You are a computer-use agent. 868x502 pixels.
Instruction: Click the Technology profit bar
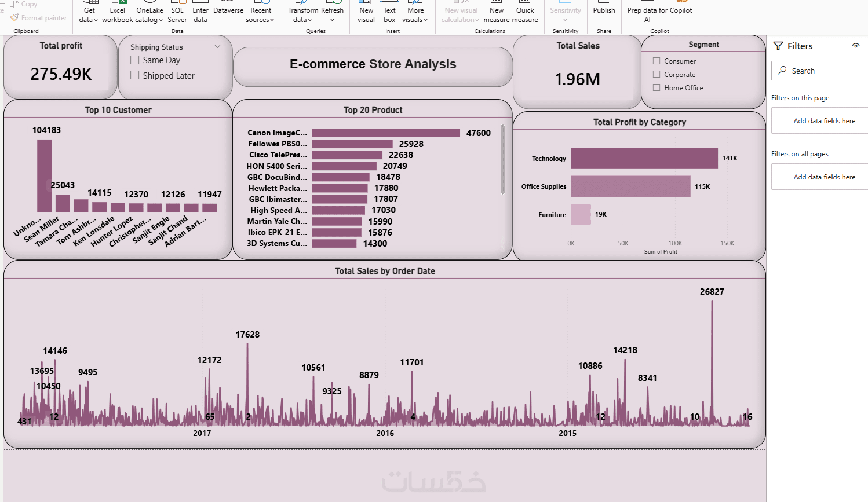[644, 158]
